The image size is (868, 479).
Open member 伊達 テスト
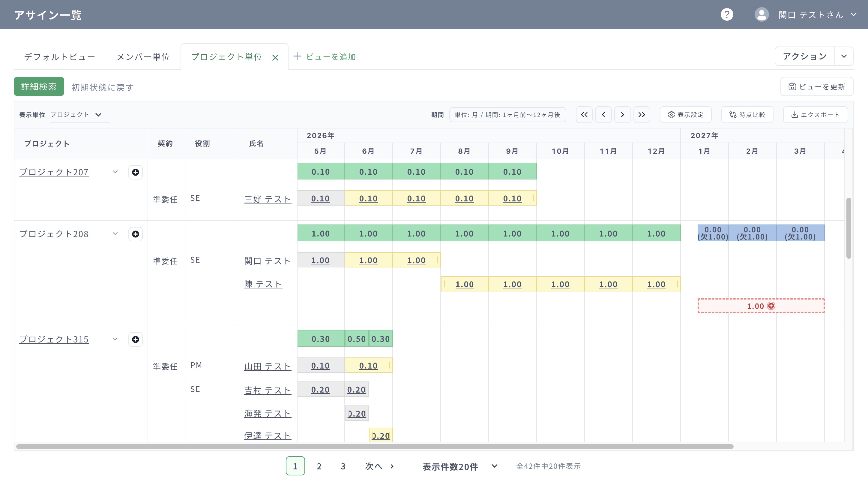[x=268, y=435]
